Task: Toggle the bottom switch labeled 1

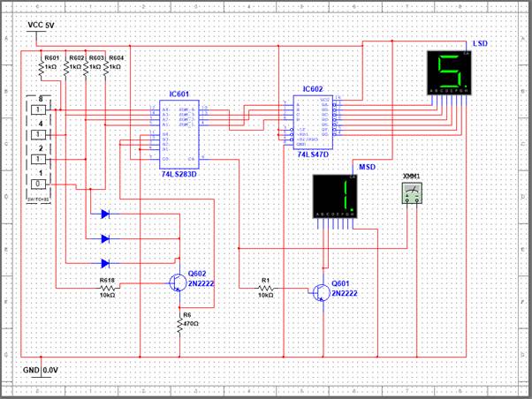Action: click(38, 184)
